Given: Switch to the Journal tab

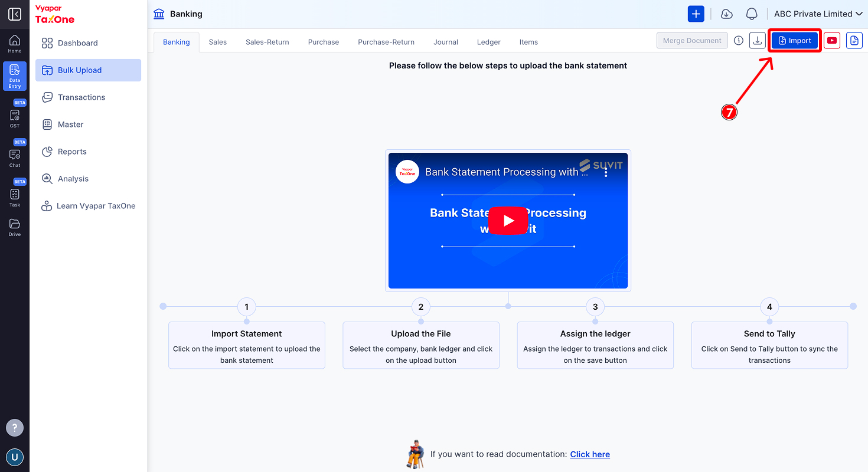Looking at the screenshot, I should coord(446,42).
